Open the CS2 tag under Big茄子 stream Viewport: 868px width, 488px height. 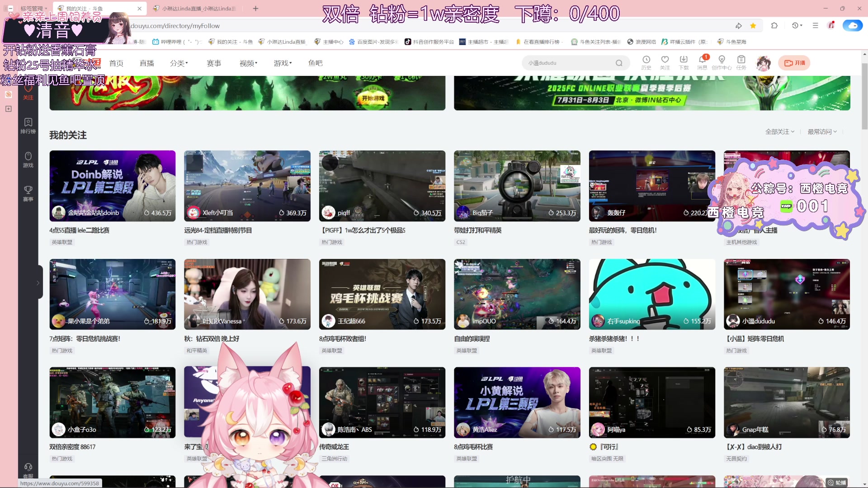tap(461, 242)
